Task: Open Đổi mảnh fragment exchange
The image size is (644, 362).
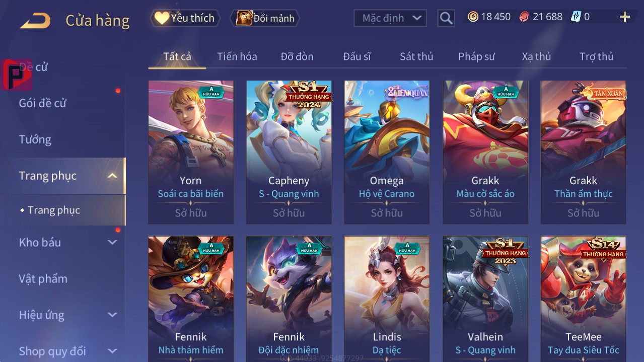Action: point(265,18)
